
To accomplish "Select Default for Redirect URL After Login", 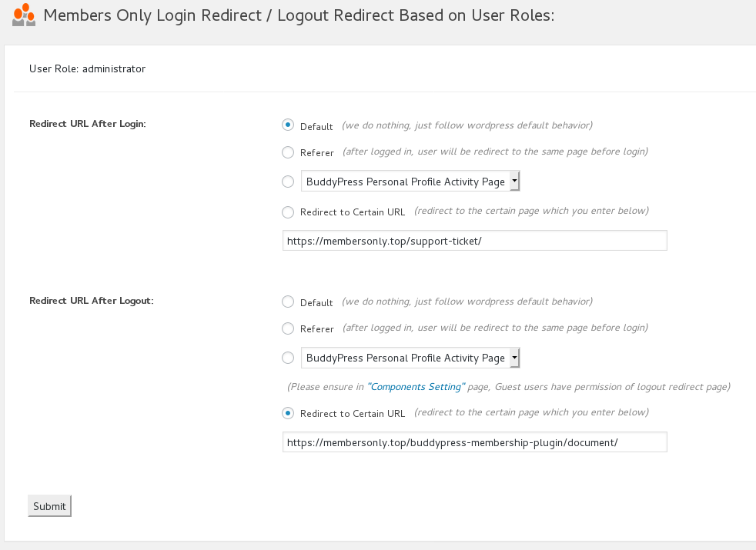I will click(x=287, y=125).
